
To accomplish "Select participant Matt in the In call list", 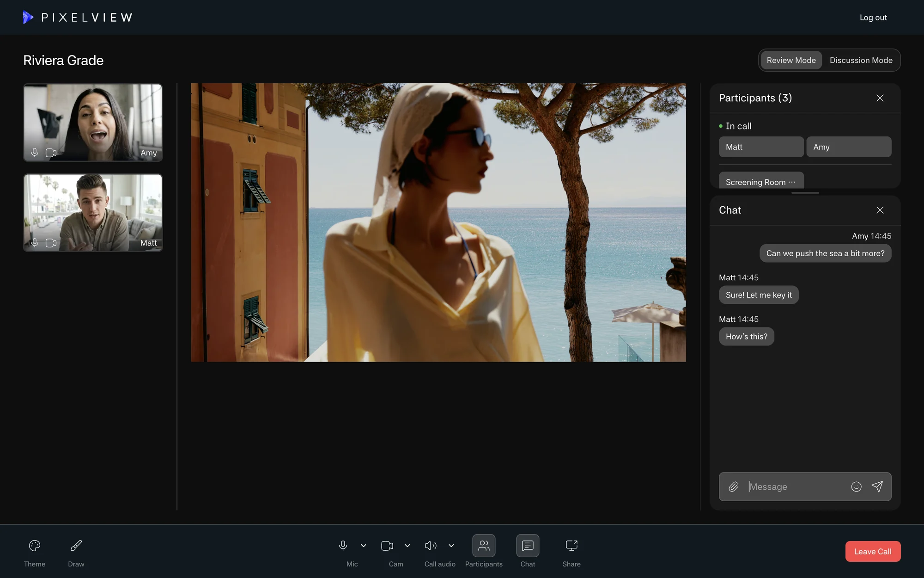I will click(761, 147).
